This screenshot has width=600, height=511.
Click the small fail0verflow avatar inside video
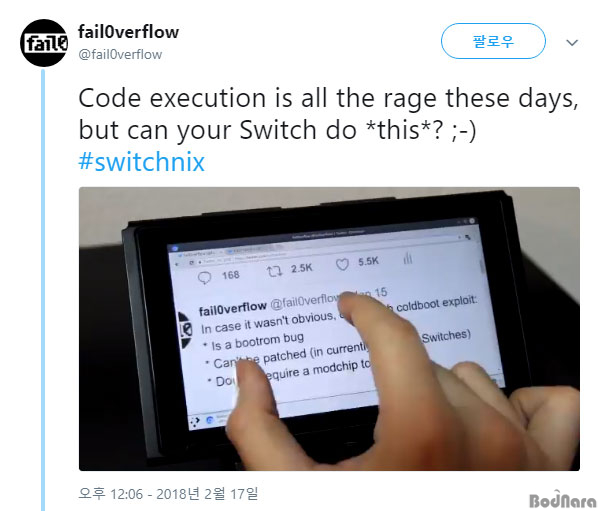click(x=186, y=330)
